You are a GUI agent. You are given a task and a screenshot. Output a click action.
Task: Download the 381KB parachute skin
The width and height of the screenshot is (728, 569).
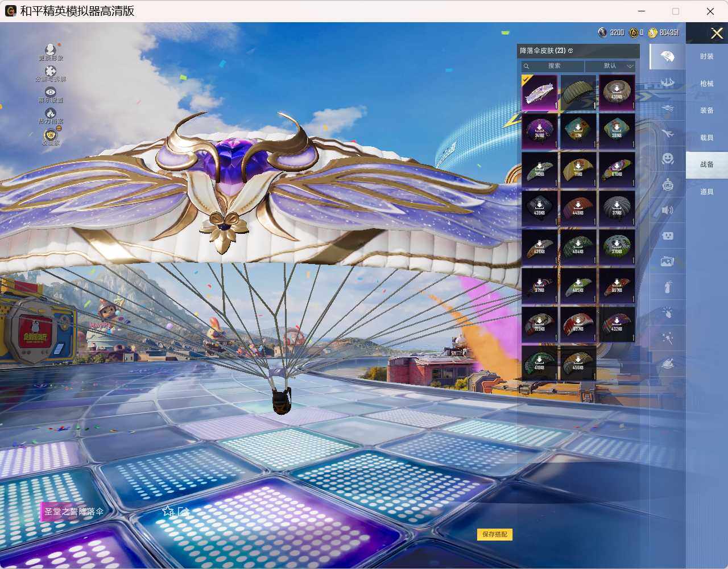point(617,131)
